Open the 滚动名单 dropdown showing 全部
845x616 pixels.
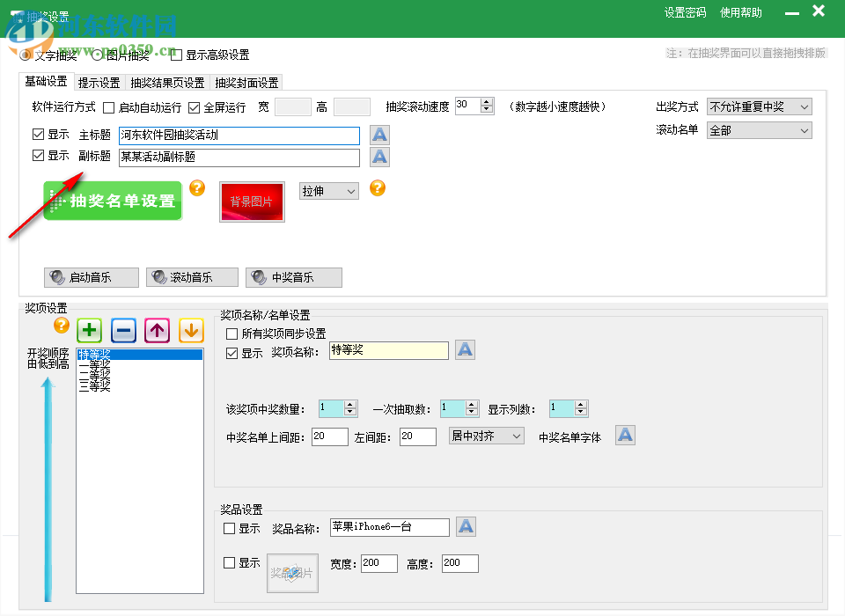(759, 130)
